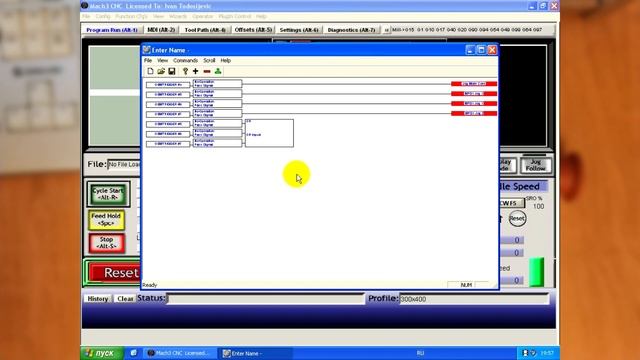
Task: Switch to the MDI (Alt-2) tab
Action: [x=161, y=30]
